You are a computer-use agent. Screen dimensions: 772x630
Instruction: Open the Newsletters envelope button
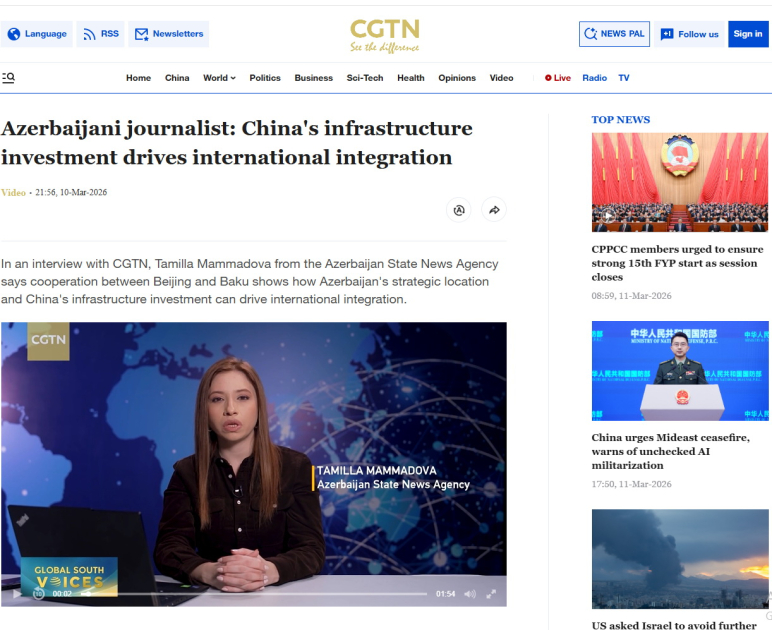point(168,34)
